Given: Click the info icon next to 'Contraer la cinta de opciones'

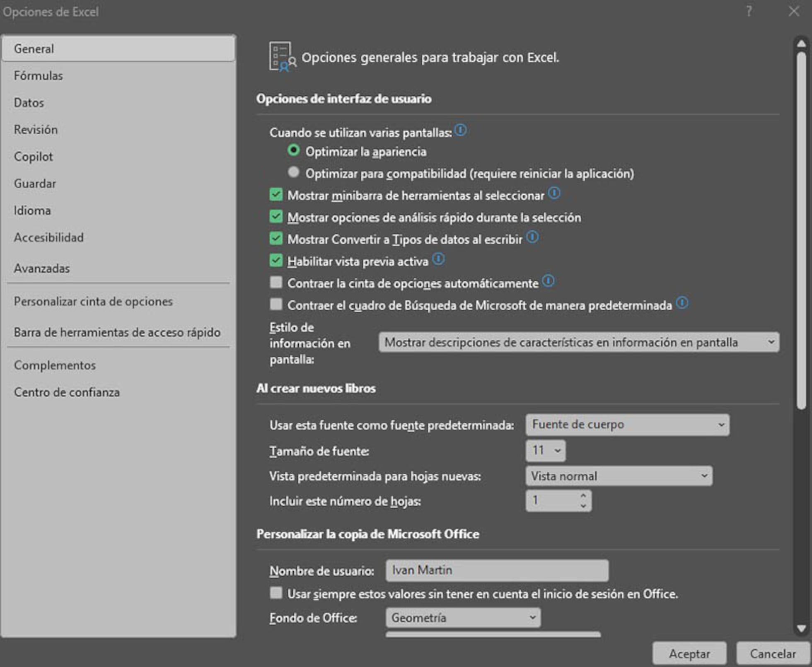Looking at the screenshot, I should pos(548,281).
